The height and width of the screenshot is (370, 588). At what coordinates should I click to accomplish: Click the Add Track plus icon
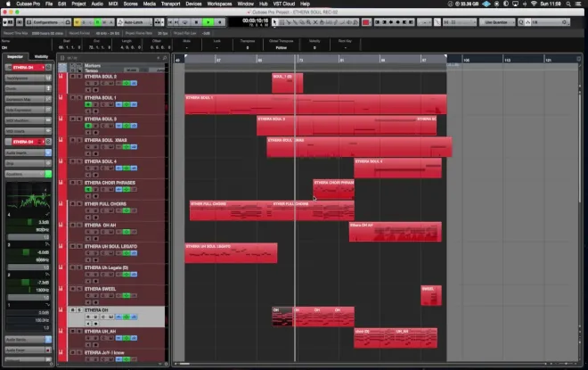[x=159, y=58]
